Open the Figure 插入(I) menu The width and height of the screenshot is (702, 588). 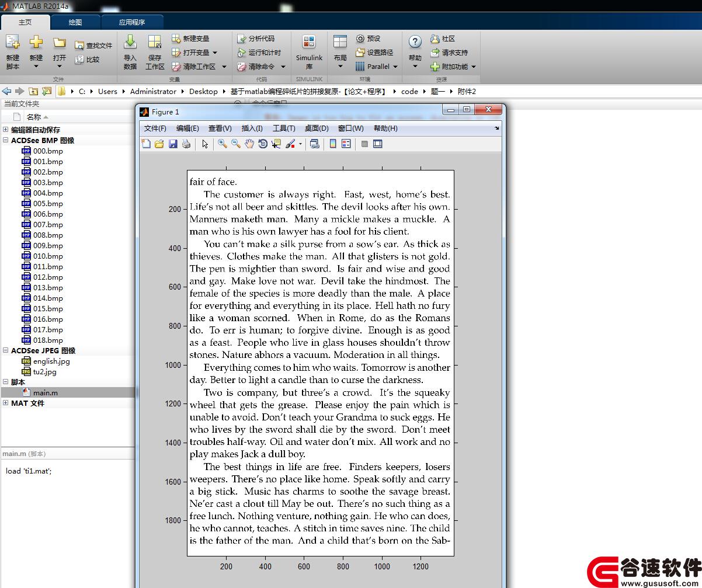point(252,128)
